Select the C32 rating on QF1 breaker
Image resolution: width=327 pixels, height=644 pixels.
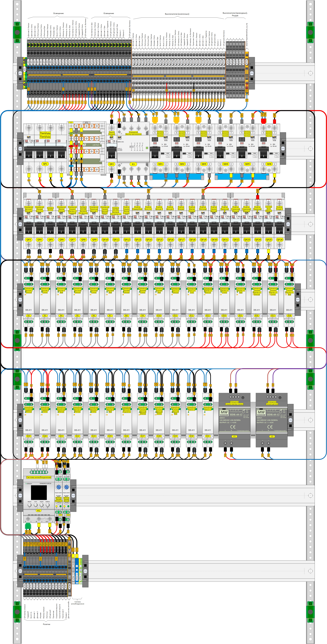(31, 141)
